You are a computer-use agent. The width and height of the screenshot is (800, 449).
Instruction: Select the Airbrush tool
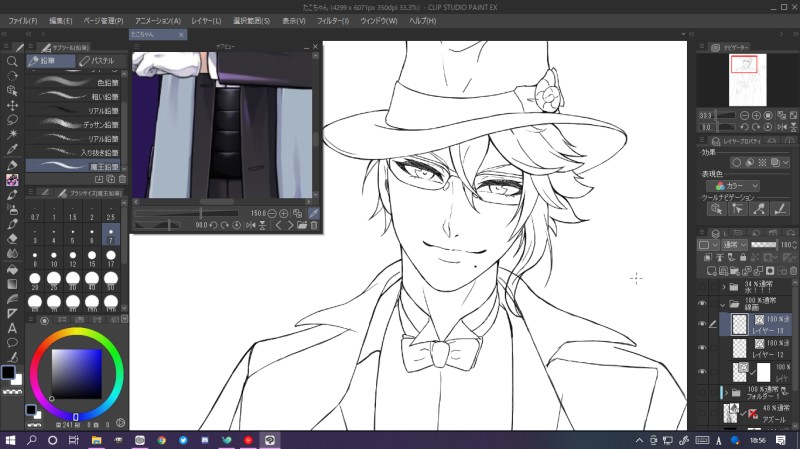tap(12, 209)
